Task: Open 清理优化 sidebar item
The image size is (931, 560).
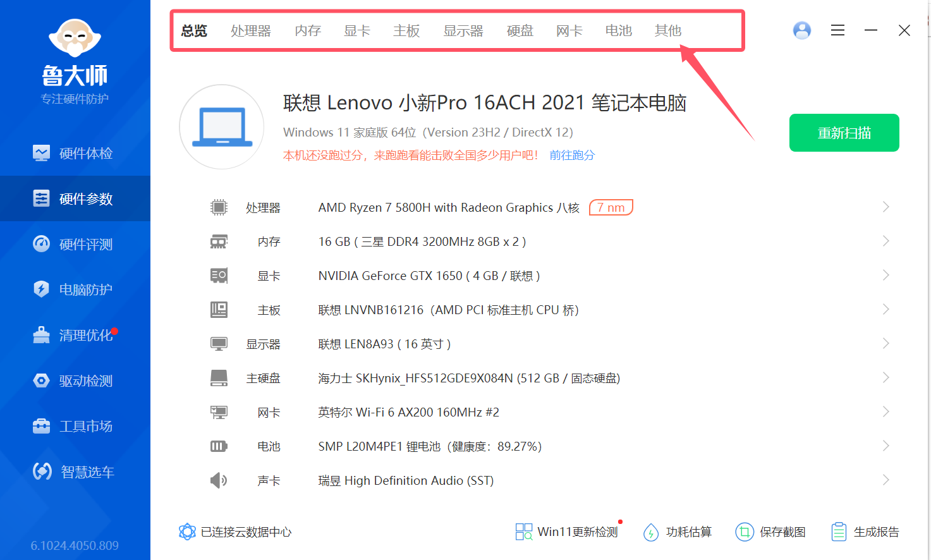Action: pyautogui.click(x=75, y=335)
